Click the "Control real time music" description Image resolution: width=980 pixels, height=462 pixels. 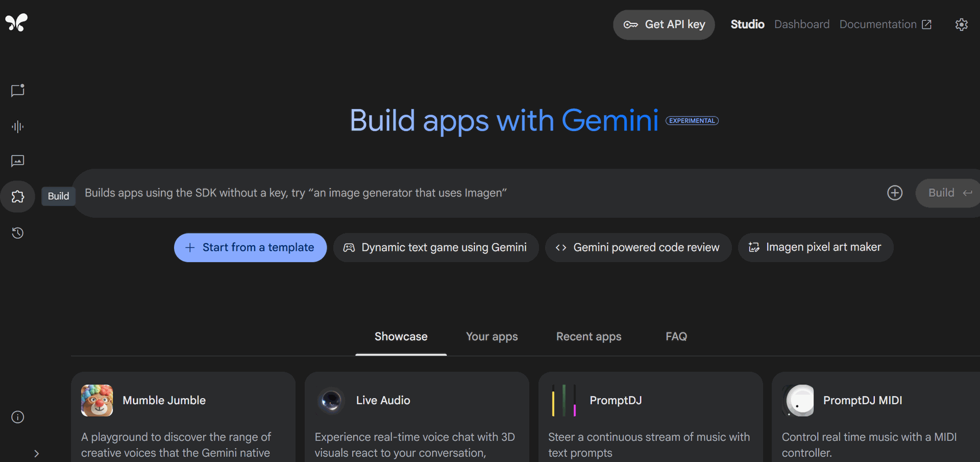click(x=869, y=445)
